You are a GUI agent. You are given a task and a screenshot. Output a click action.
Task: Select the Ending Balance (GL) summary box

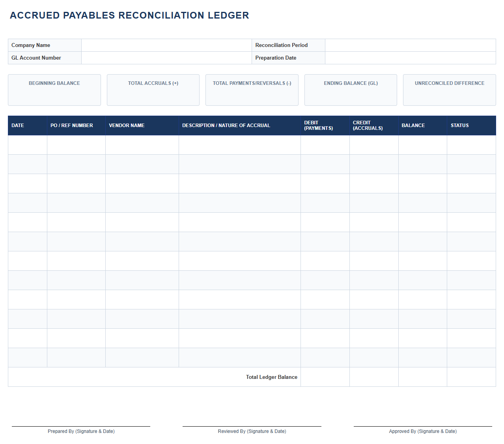(x=351, y=90)
